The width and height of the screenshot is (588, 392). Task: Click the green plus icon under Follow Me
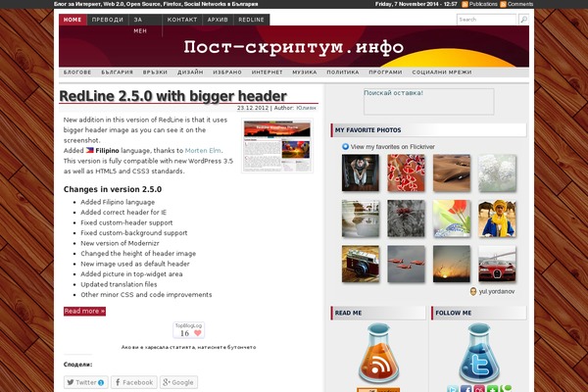pos(492,389)
